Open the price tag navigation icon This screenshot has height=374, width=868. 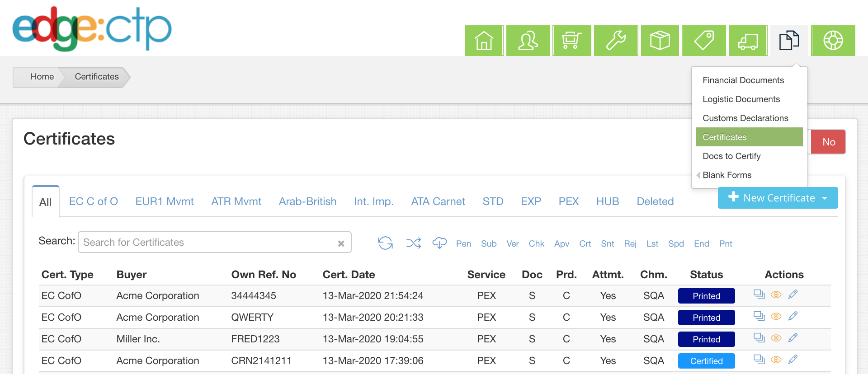[704, 41]
